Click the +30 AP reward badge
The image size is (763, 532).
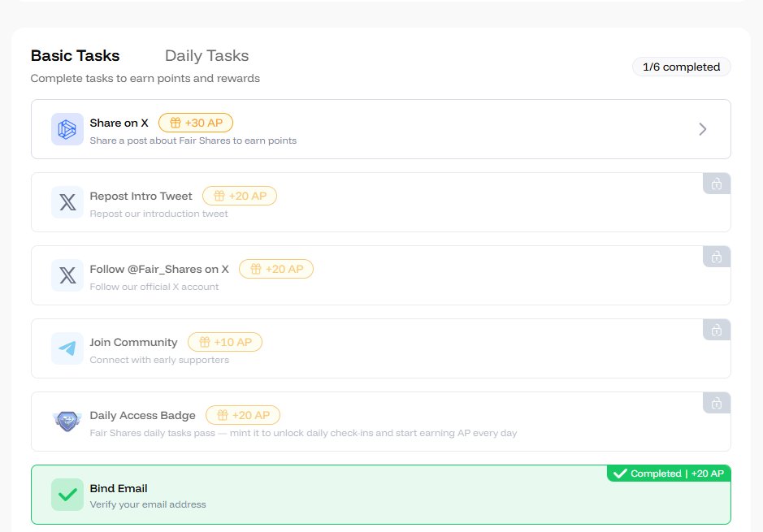(196, 123)
